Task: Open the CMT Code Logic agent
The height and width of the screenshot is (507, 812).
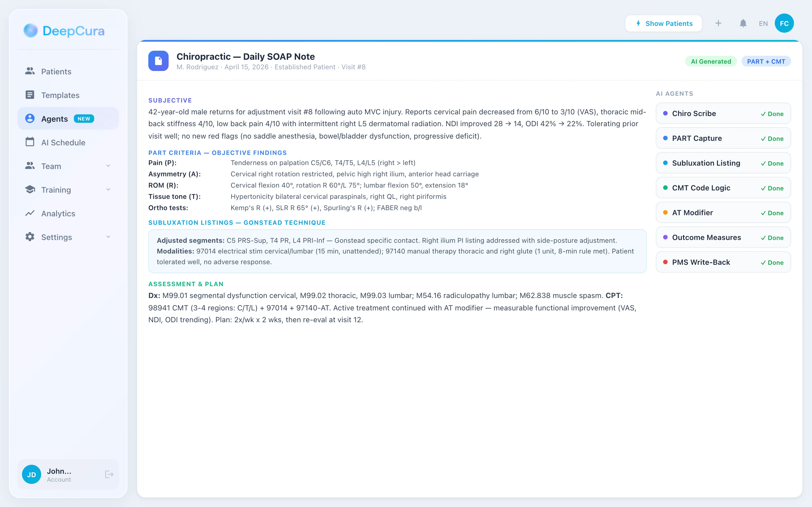Action: pos(723,188)
